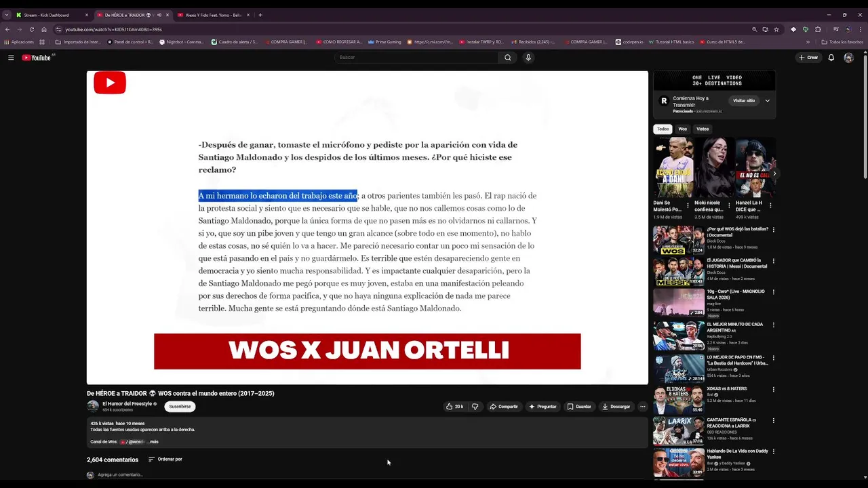Screen dimensions: 868x488
Task: Reload the page with browser refresh
Action: coord(31,29)
